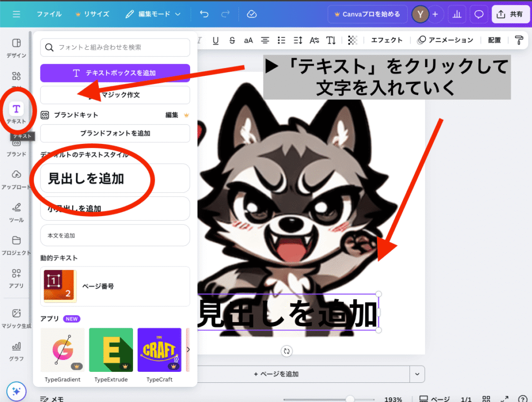This screenshot has height=402, width=532.
Task: Open the hamburger main menu
Action: [x=16, y=14]
